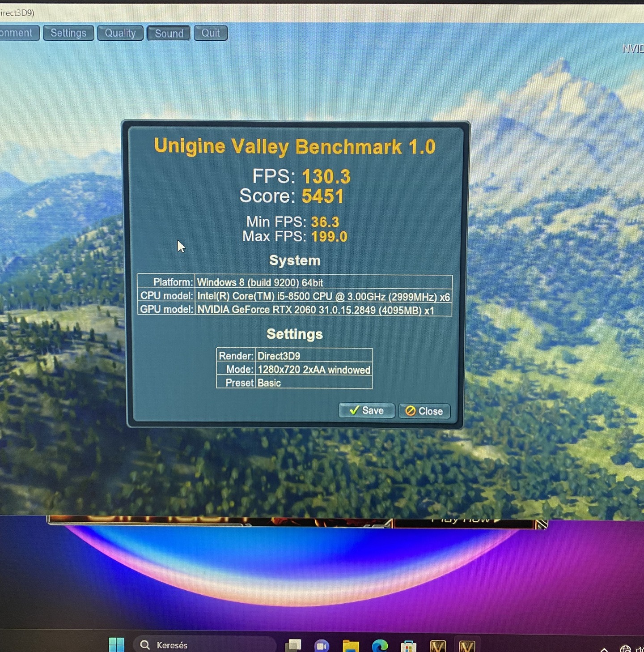Toggle the Sound button
Screen dimensions: 644x652
(169, 33)
